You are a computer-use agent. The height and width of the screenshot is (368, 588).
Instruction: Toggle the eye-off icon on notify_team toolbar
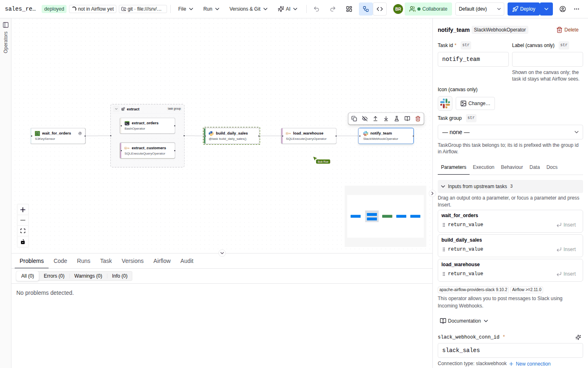coord(365,119)
